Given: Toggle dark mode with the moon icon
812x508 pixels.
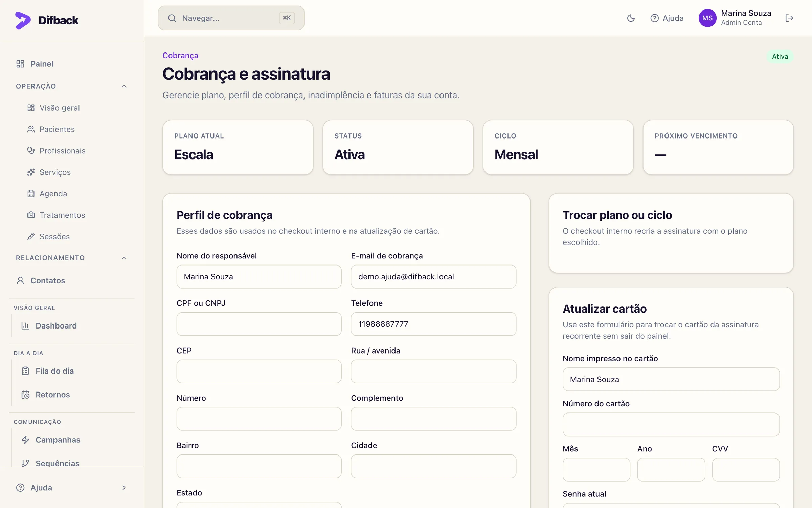Looking at the screenshot, I should pos(631,18).
